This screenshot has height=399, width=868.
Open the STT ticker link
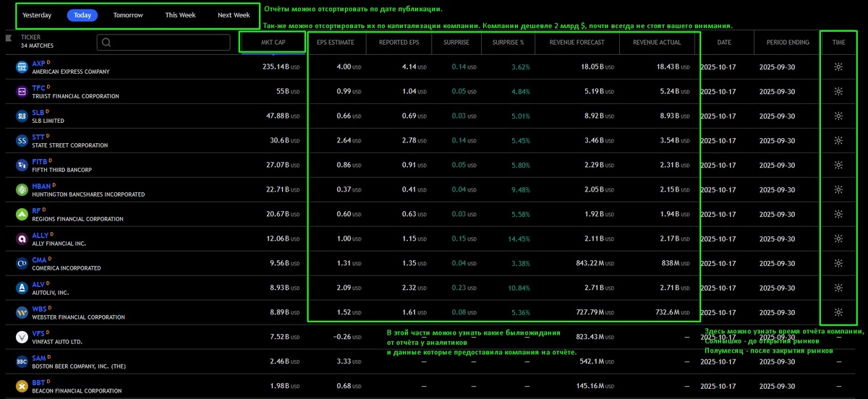click(38, 137)
